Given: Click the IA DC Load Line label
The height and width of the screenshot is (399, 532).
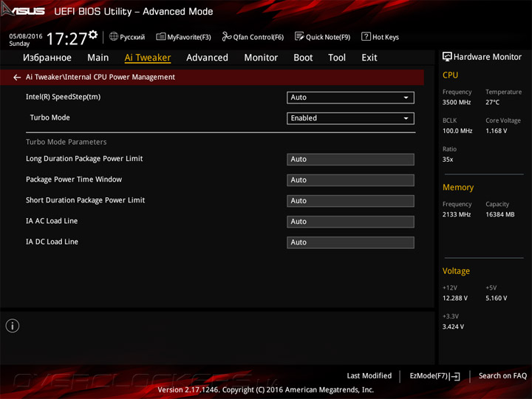Looking at the screenshot, I should point(52,242).
